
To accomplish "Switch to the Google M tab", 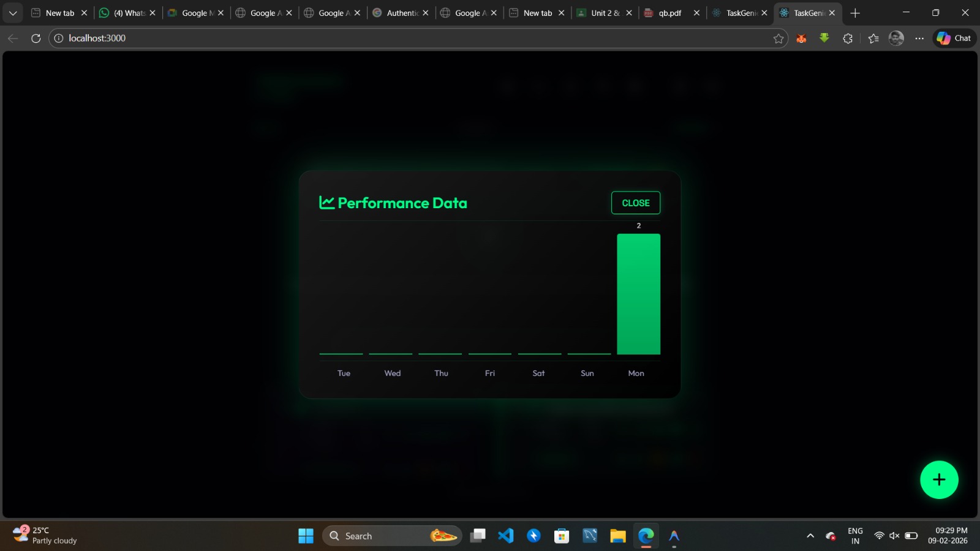I will [x=196, y=13].
